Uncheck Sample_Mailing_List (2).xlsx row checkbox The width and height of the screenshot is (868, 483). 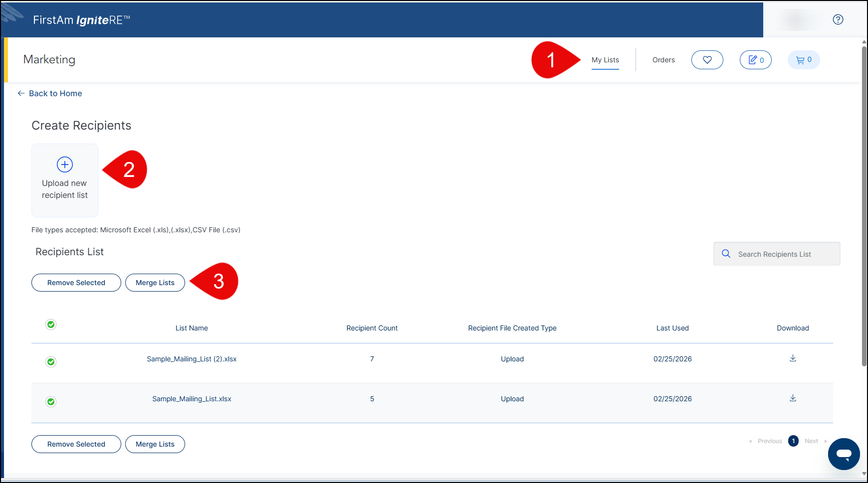pyautogui.click(x=51, y=362)
